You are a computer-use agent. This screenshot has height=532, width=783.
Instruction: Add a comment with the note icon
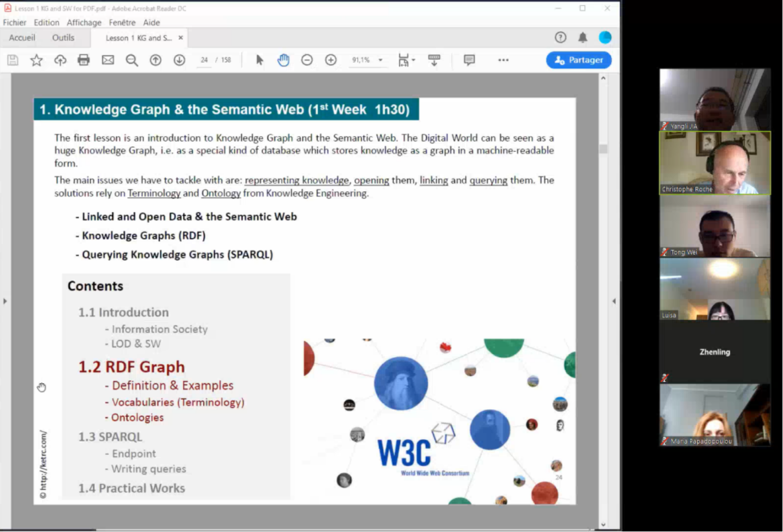tap(468, 60)
